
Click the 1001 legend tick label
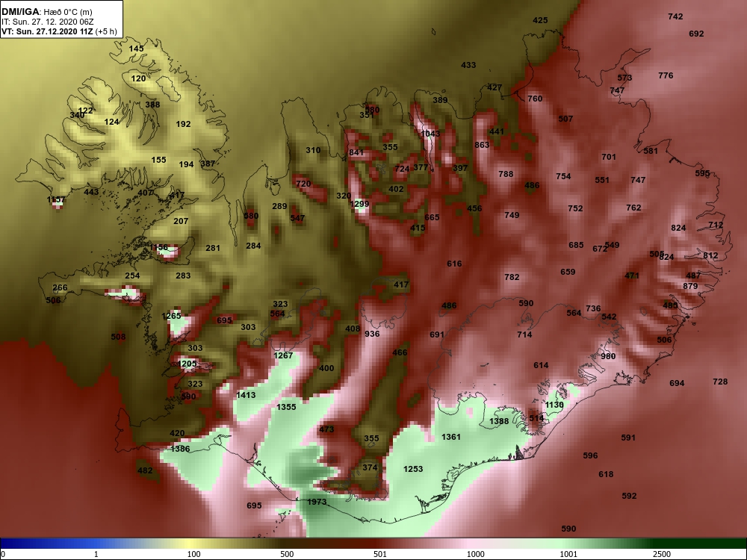pyautogui.click(x=568, y=554)
